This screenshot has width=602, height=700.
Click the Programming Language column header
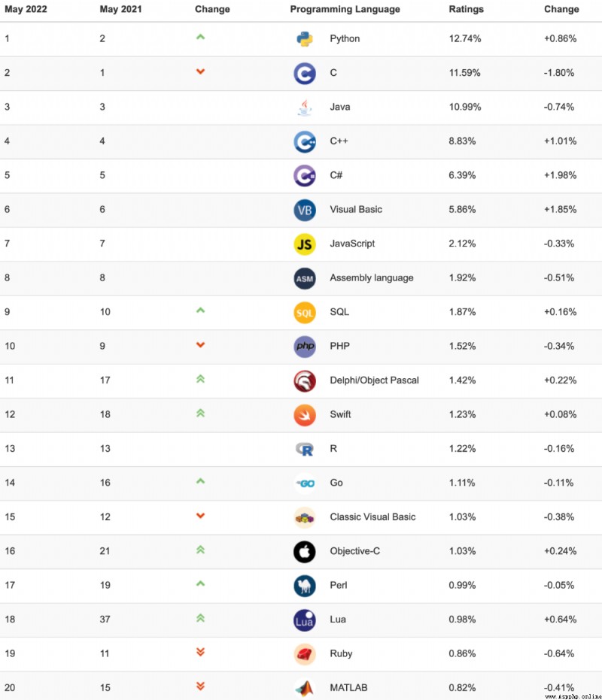(x=345, y=9)
